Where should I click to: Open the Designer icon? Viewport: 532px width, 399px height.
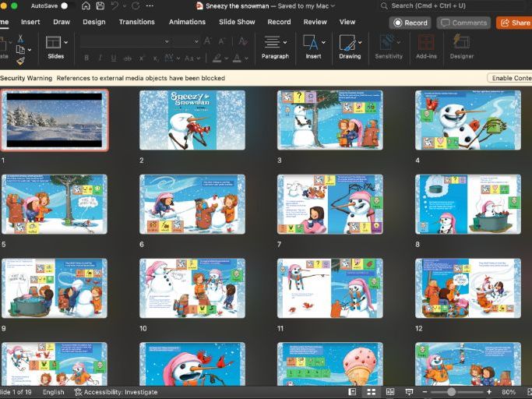[461, 42]
